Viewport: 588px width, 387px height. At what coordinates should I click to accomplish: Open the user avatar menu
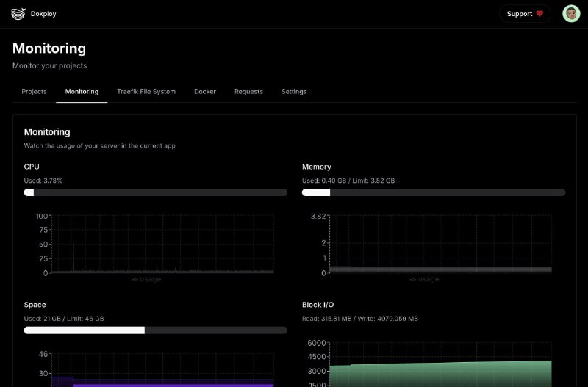click(x=571, y=13)
